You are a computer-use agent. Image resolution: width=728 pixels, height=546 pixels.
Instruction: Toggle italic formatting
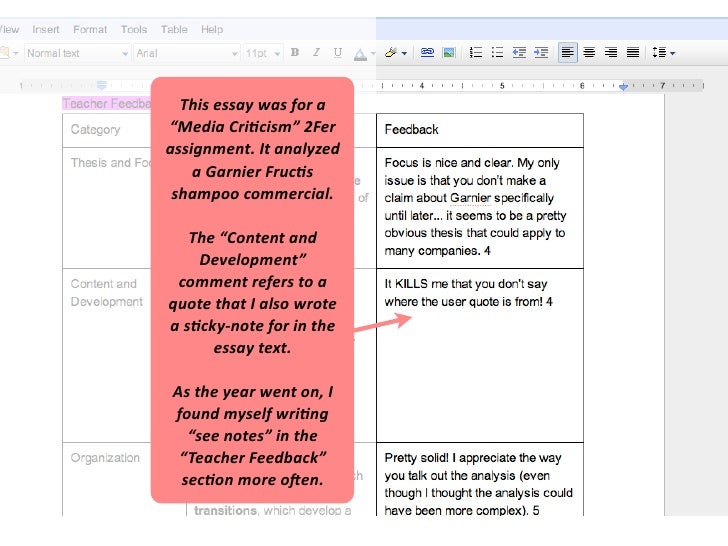coord(316,52)
